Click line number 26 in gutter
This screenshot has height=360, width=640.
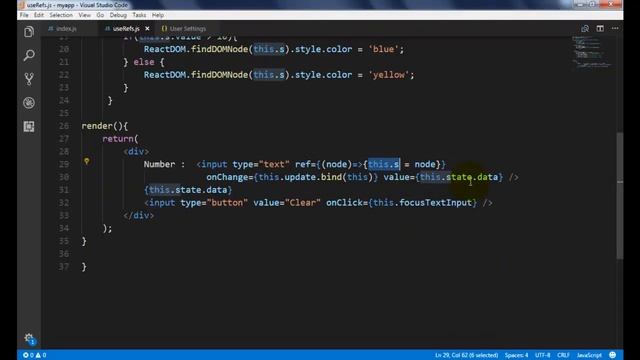[64, 126]
